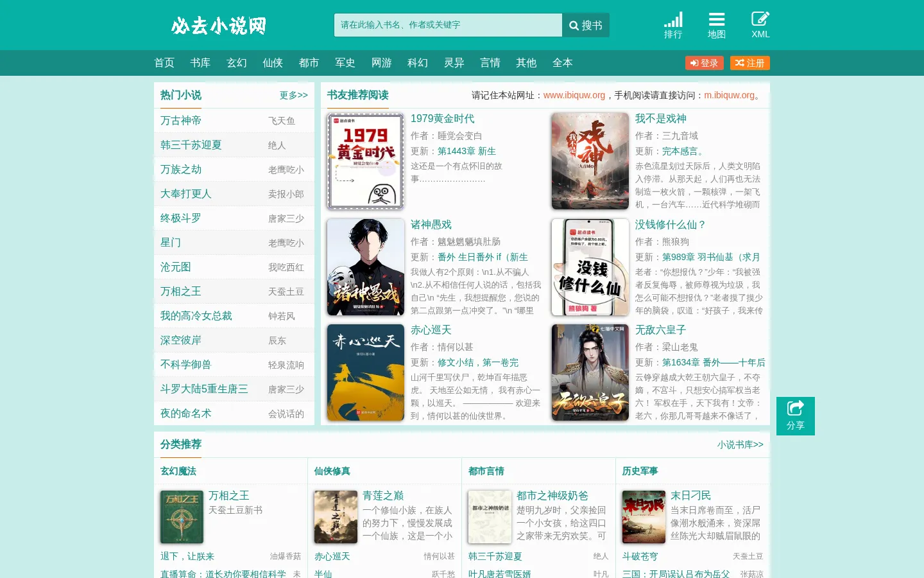The image size is (924, 578).
Task: Open the 都市之神级奶爸 cover thumbnail
Action: click(490, 517)
